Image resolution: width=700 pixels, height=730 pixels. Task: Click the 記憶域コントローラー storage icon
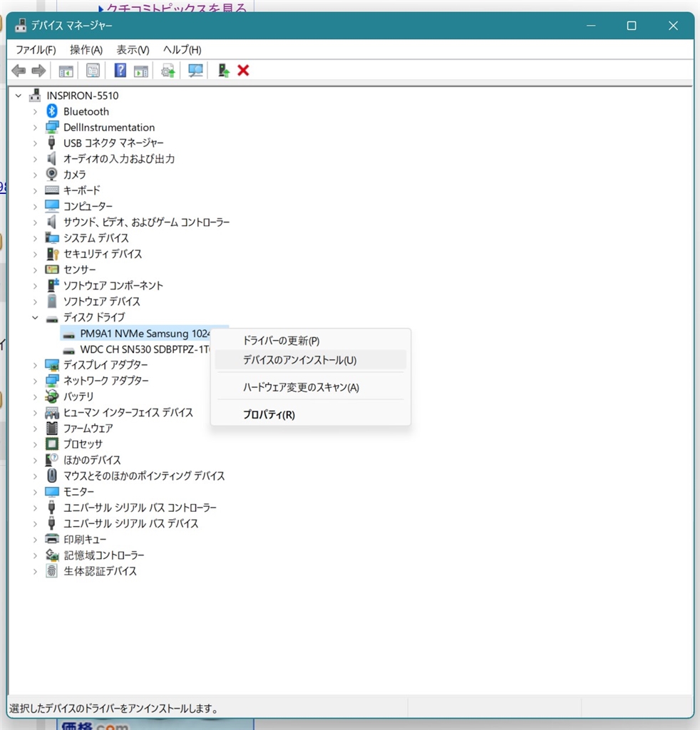(51, 555)
